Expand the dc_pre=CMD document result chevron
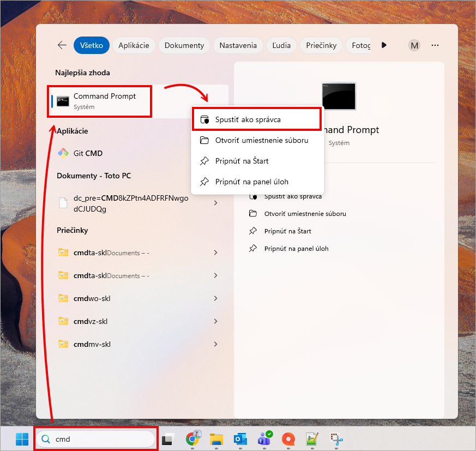 [216, 203]
